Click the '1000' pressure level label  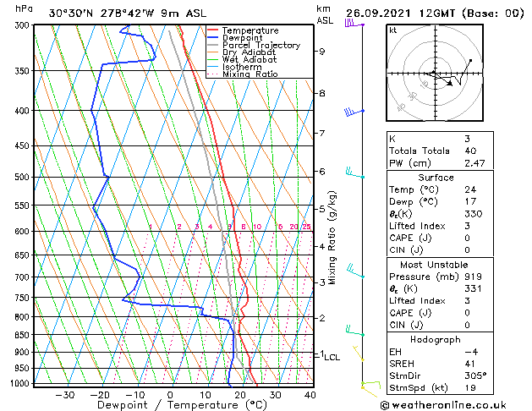pos(21,383)
